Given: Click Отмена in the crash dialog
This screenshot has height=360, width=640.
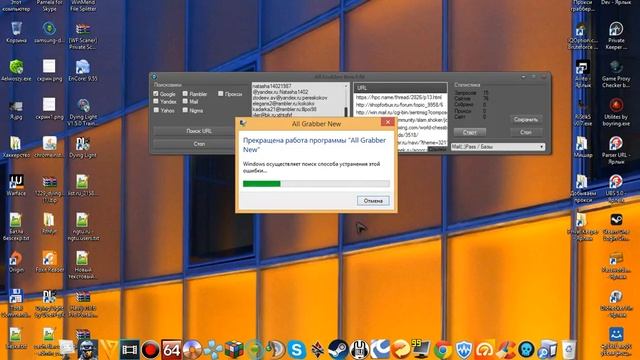Looking at the screenshot, I should tap(373, 201).
